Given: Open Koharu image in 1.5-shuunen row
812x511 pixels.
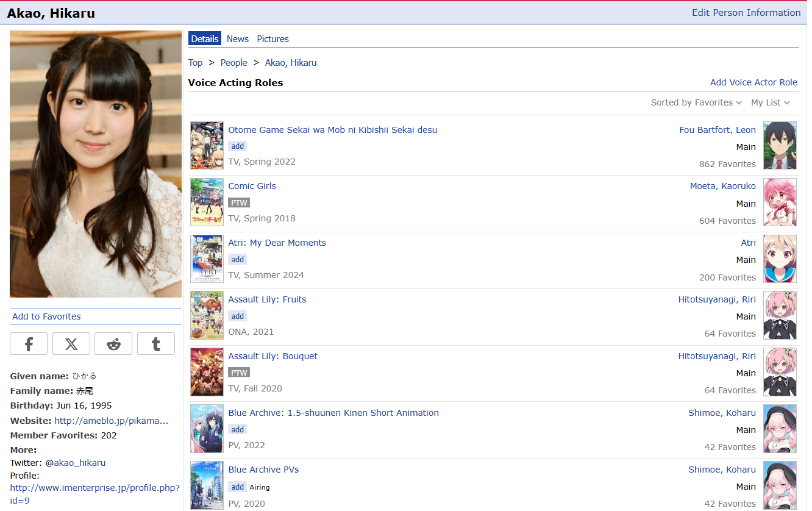Looking at the screenshot, I should point(780,429).
